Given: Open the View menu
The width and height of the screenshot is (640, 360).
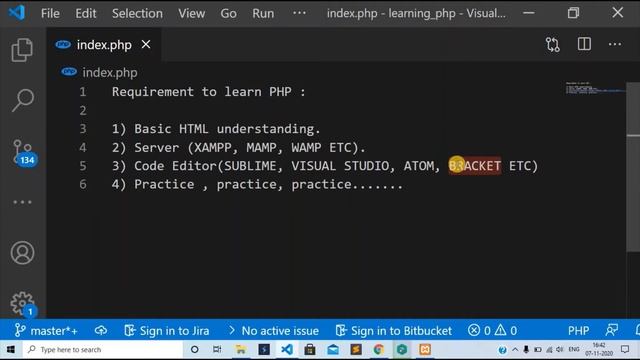Looking at the screenshot, I should tap(191, 13).
